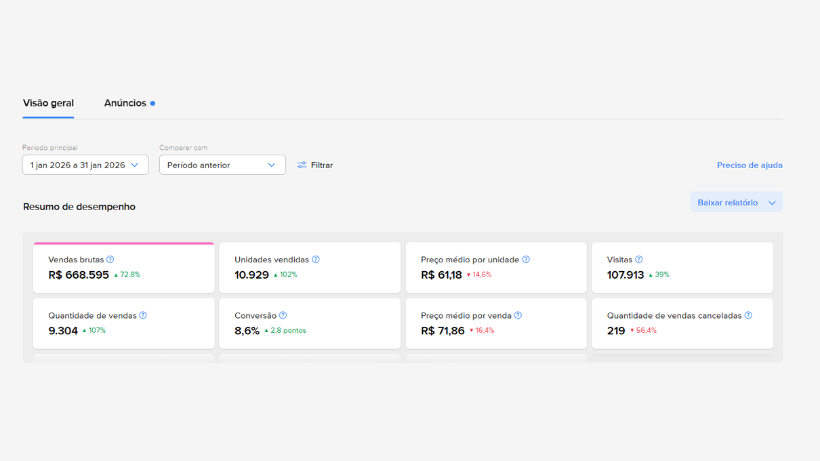Open help icon next to Visitas
Screen dimensions: 820x461
click(x=639, y=259)
